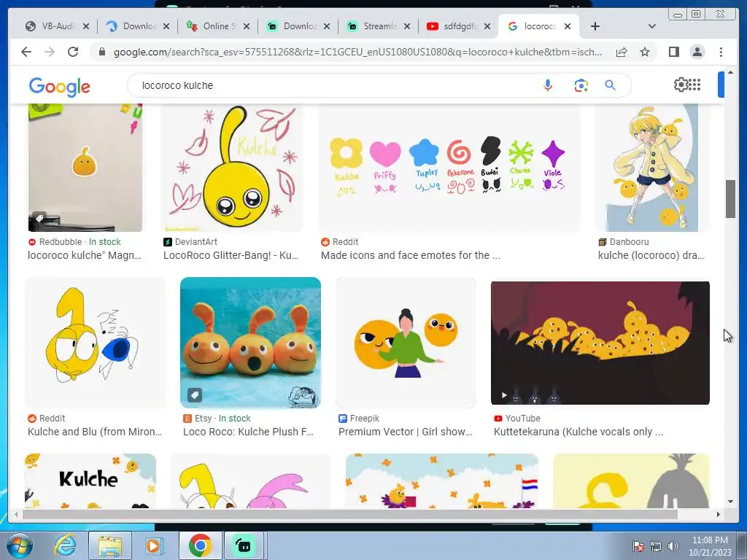Click 'Kulche and Blu (from Miron...' caption

95,432
